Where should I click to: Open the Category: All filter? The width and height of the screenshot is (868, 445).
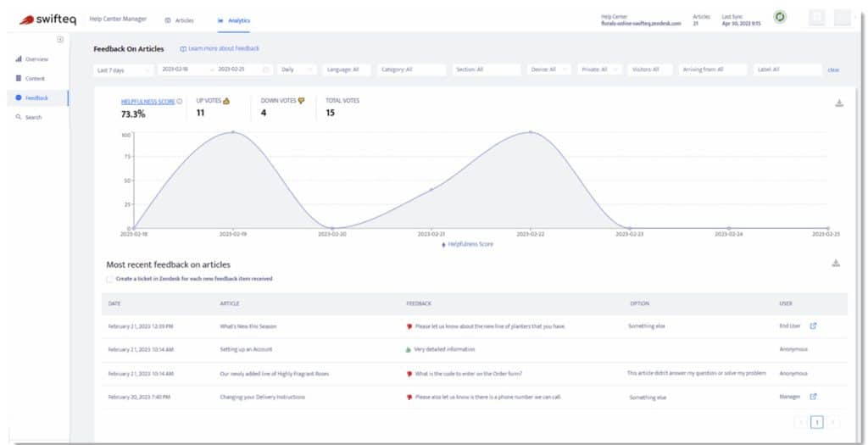click(411, 70)
